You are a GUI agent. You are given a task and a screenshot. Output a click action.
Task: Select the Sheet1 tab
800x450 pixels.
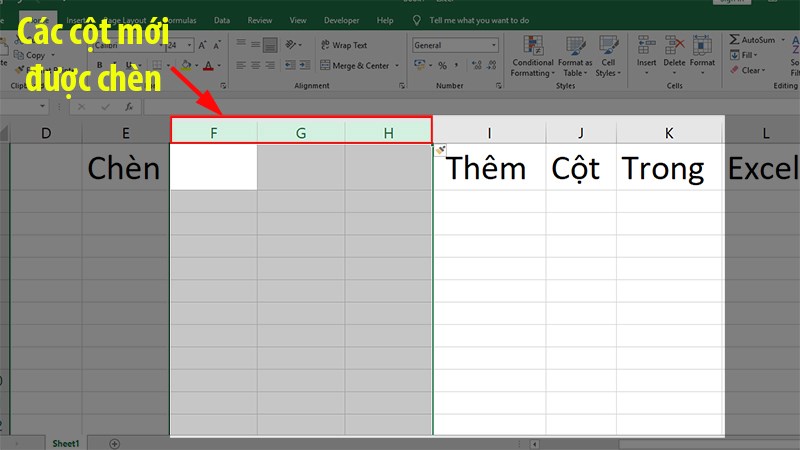tap(66, 443)
